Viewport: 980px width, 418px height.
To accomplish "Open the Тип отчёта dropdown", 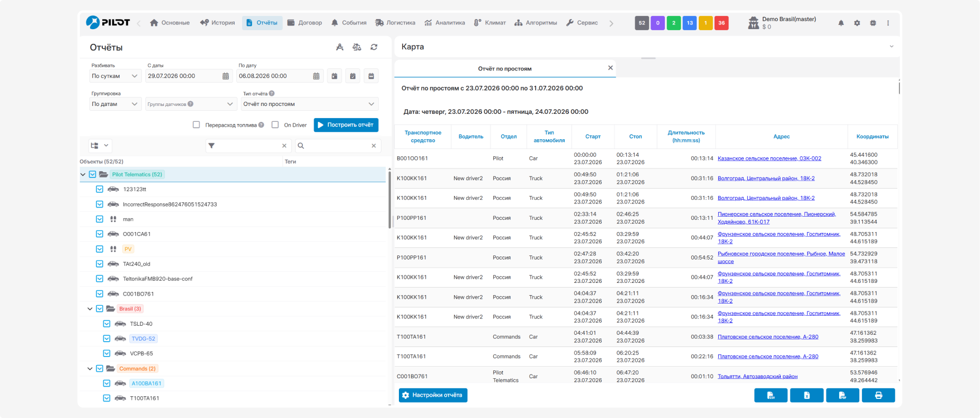I will 309,104.
